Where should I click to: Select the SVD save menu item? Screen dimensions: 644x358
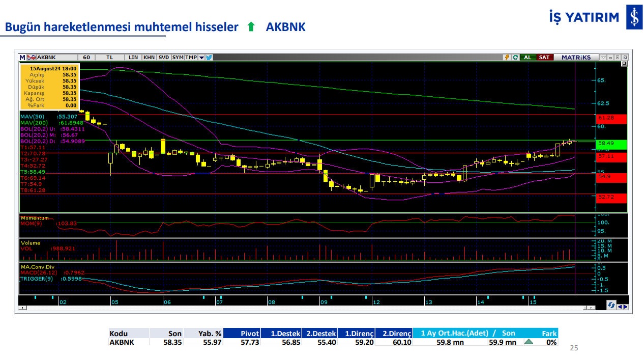click(164, 57)
